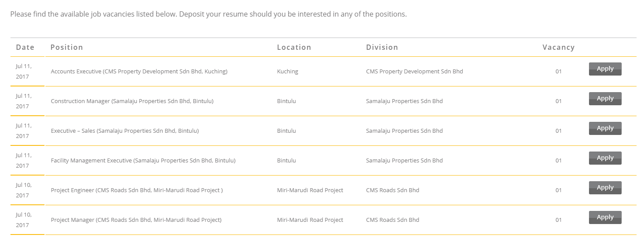Screen dimensions: 644x238
Task: Click the Date column header
Action: point(25,47)
